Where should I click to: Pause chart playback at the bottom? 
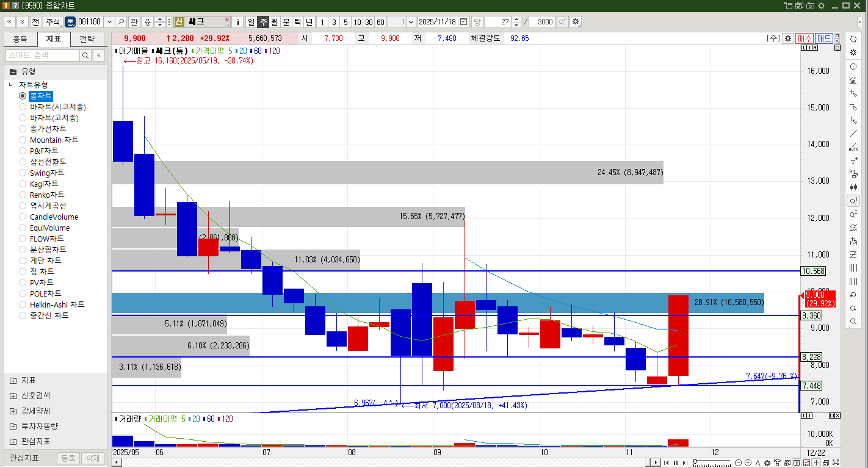coord(675,463)
